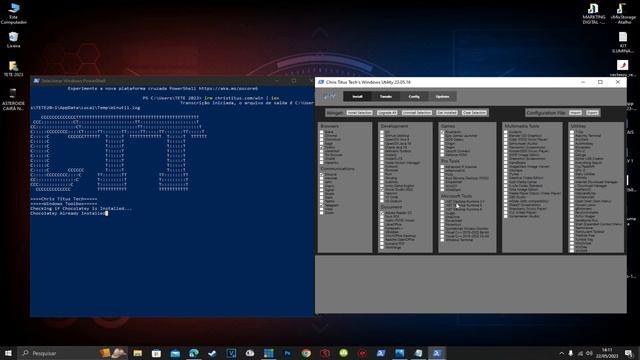Image resolution: width=640 pixels, height=360 pixels.
Task: Uncheck Discord under Communications
Action: [322, 174]
